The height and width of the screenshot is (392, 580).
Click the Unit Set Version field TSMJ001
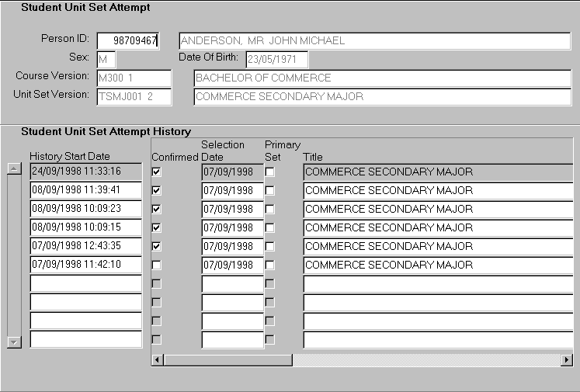(133, 97)
